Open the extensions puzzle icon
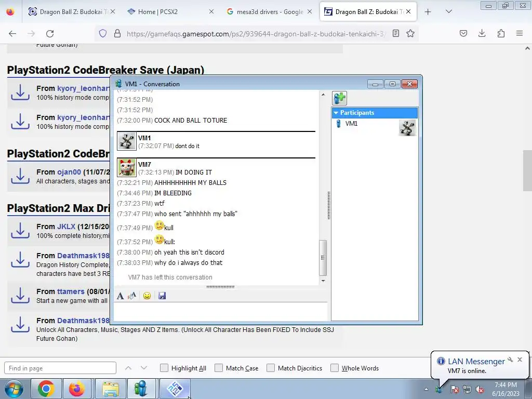Image resolution: width=532 pixels, height=399 pixels. [501, 33]
